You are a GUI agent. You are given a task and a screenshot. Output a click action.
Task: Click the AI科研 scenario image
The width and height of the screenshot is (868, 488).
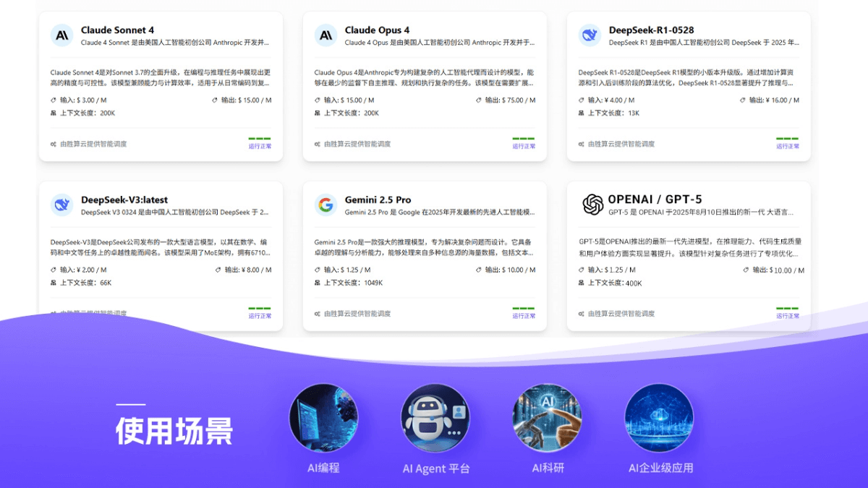(x=548, y=417)
